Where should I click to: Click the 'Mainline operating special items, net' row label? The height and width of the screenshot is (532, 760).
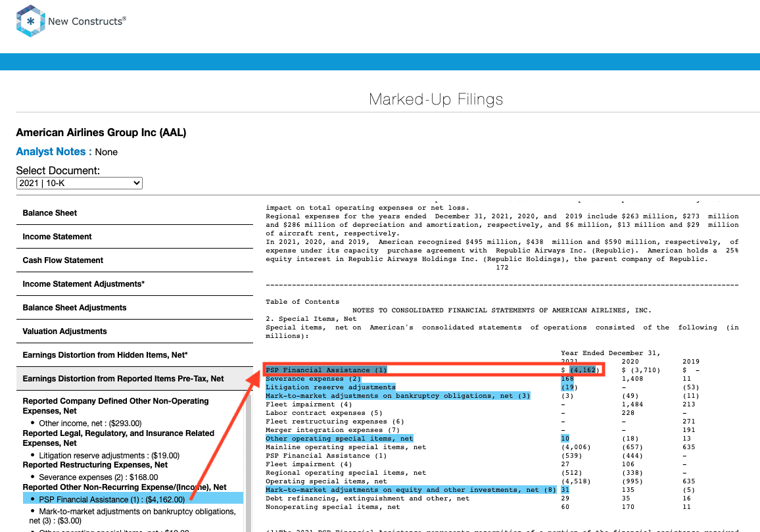point(346,447)
